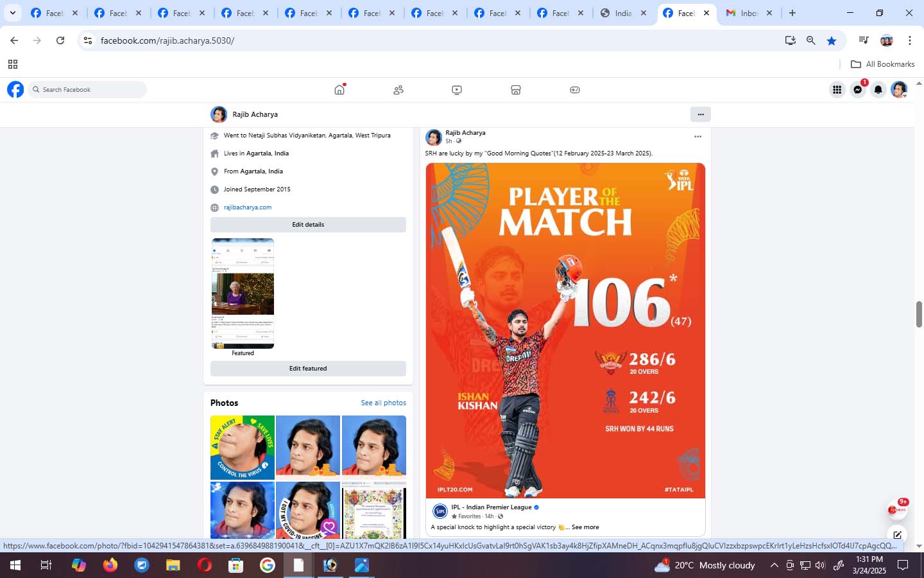Open weather widget 20°C Mostly cloudy
924x578 pixels.
(x=705, y=565)
